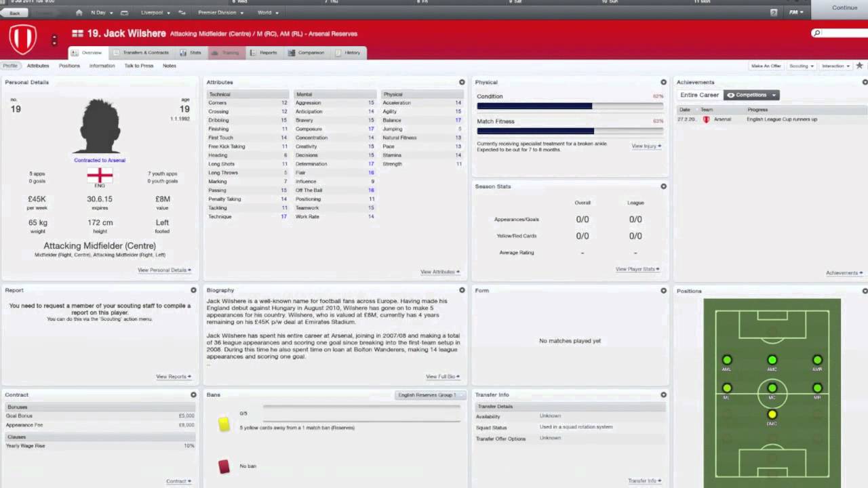Select Entire Career in Achievements

699,95
